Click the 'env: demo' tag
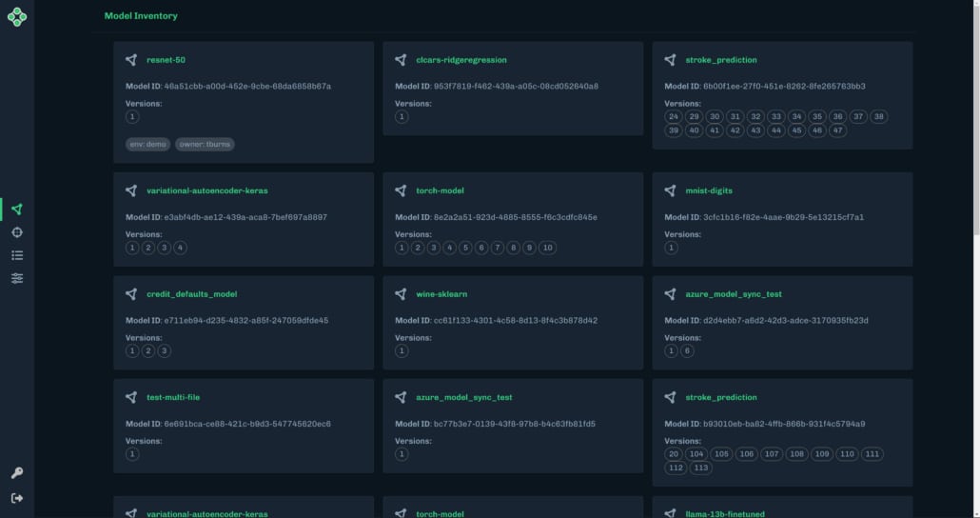 tap(148, 145)
